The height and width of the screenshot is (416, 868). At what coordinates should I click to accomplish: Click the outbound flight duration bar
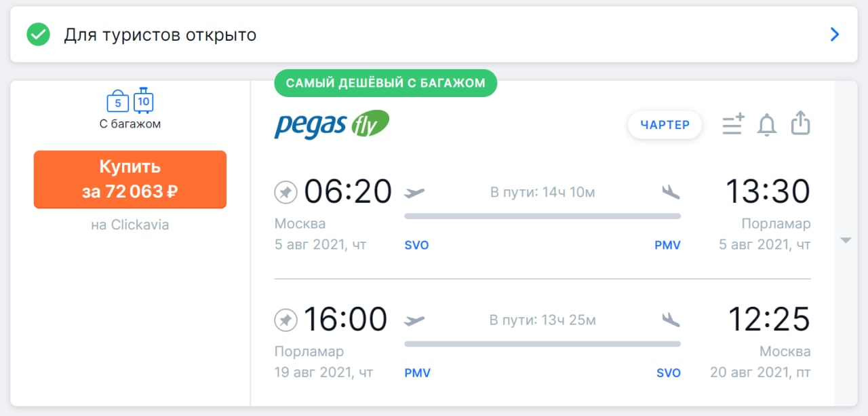pyautogui.click(x=542, y=216)
